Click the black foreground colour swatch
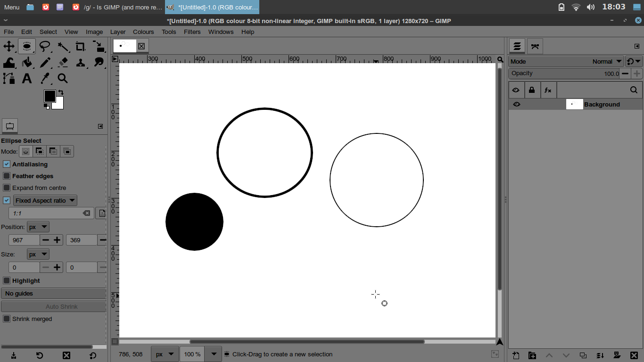 50,96
